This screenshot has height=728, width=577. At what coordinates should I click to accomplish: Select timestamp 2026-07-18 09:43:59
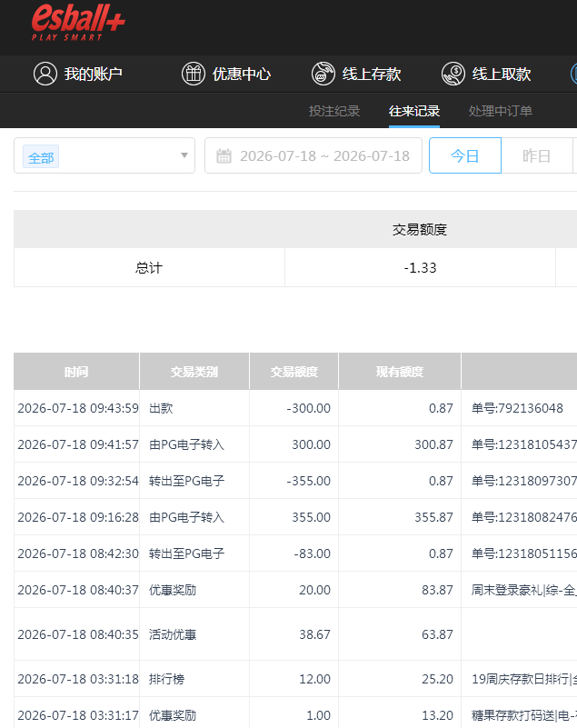point(78,408)
